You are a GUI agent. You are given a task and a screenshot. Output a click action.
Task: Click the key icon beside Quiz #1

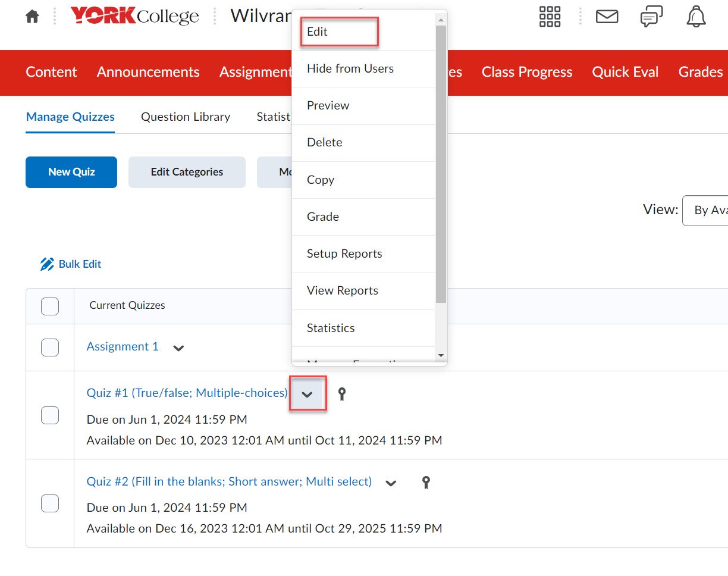pos(342,393)
